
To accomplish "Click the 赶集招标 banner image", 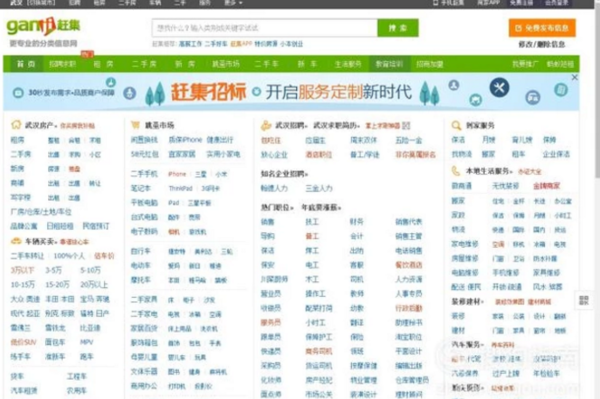I will pos(291,92).
